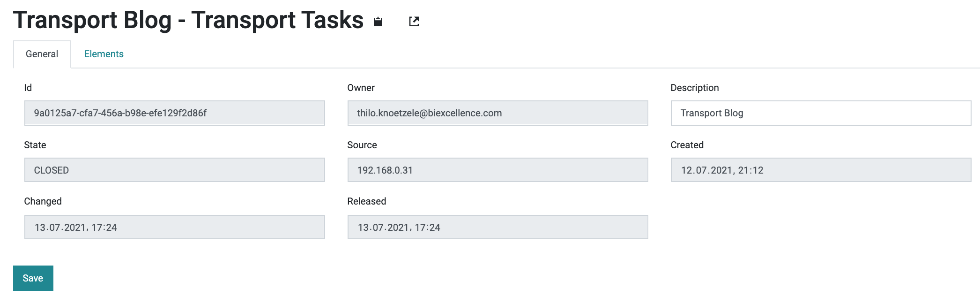The width and height of the screenshot is (980, 304).
Task: Click the Description label
Action: (x=695, y=88)
